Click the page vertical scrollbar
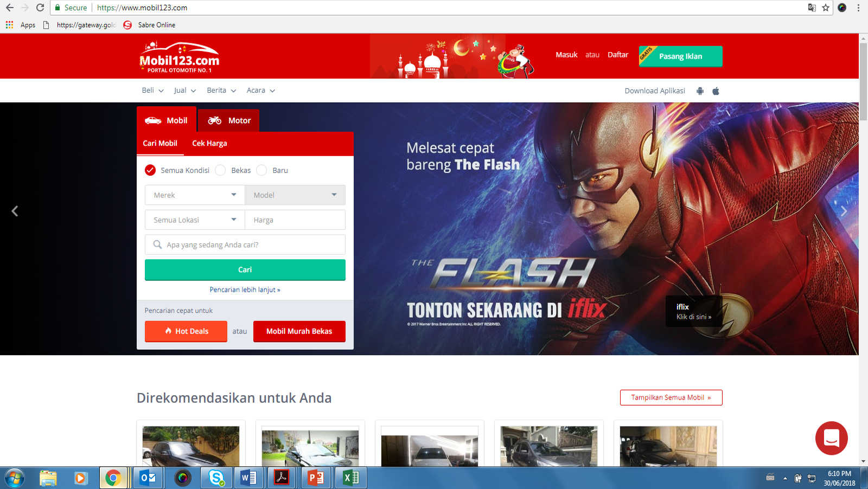The height and width of the screenshot is (489, 868). [x=863, y=81]
